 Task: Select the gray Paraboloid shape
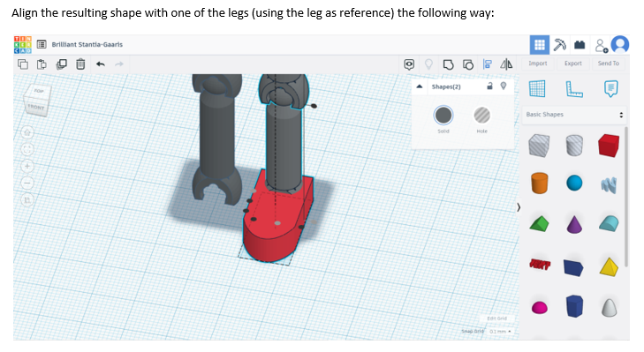[609, 307]
